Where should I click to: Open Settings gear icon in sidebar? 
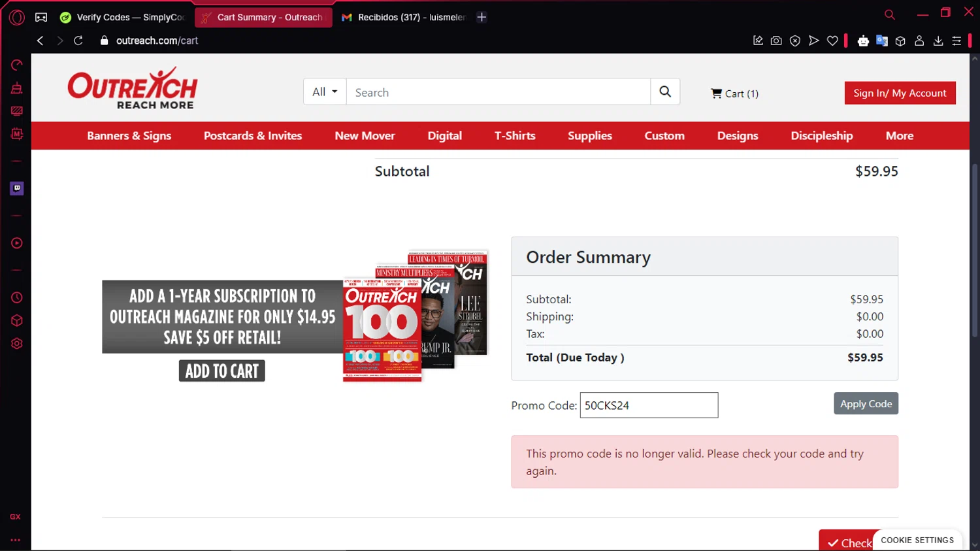[x=17, y=344]
